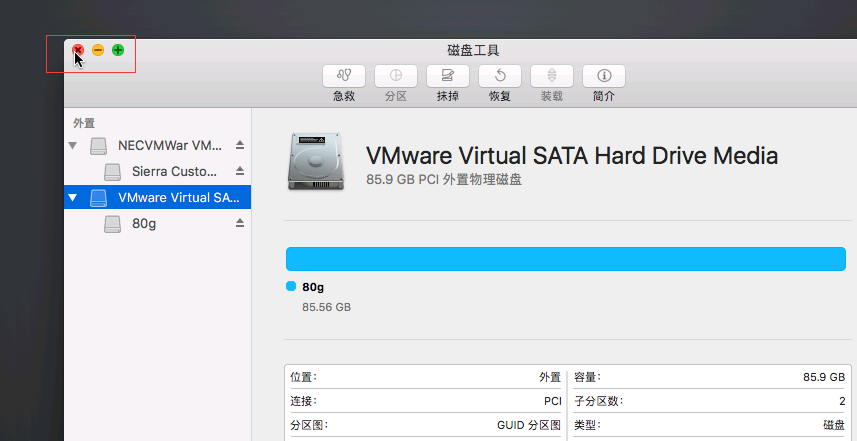Collapse the VMware Virtual SATA disk tree
This screenshot has height=441, width=857.
click(x=73, y=197)
